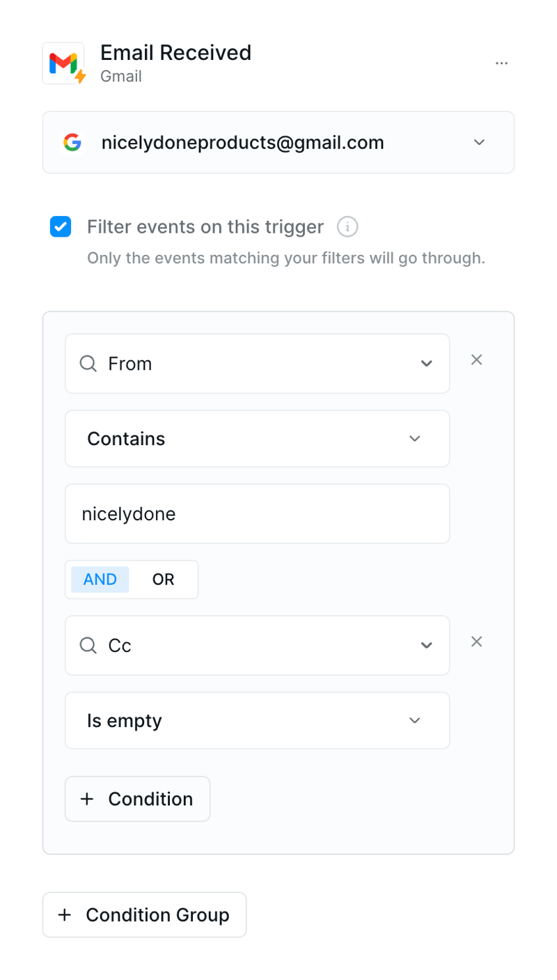Click the Gmail logo icon

click(x=63, y=63)
